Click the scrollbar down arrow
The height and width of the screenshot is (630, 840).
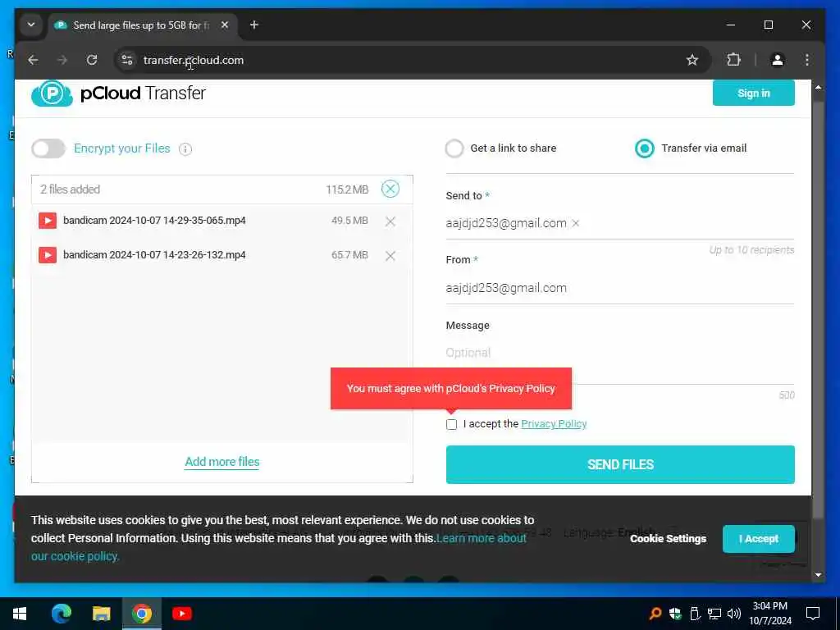818,574
